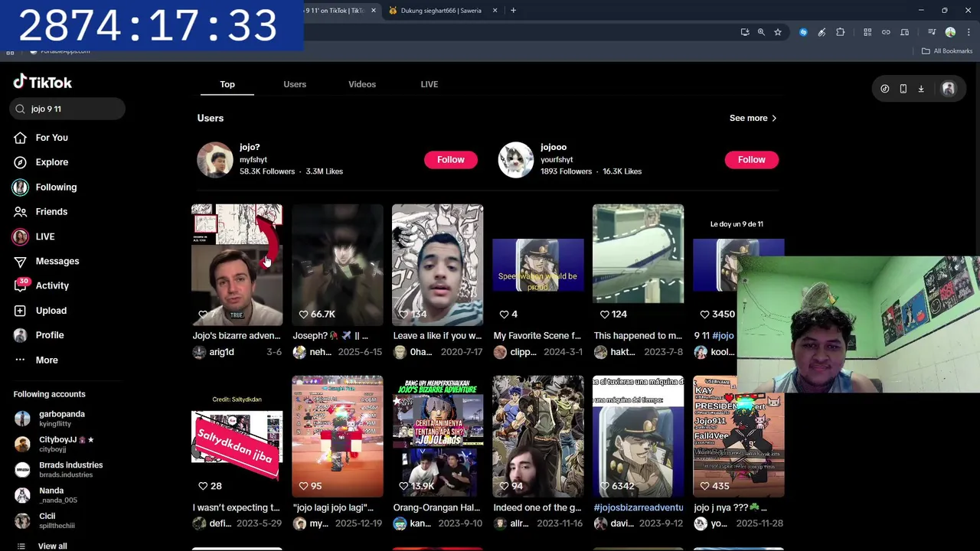The width and height of the screenshot is (980, 551).
Task: Click the #jojo hashtag link
Action: (x=724, y=335)
